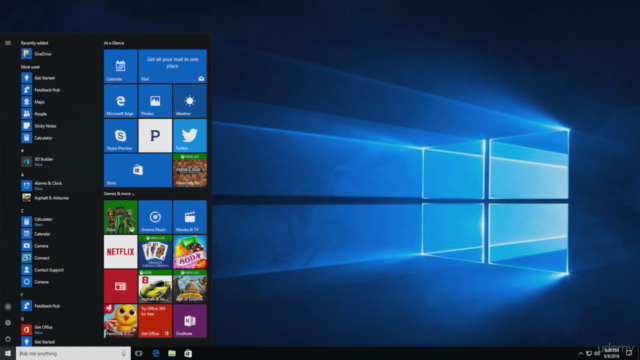640x360 pixels.
Task: Open Microsoft Solitaire Collection tile
Action: coord(155,251)
